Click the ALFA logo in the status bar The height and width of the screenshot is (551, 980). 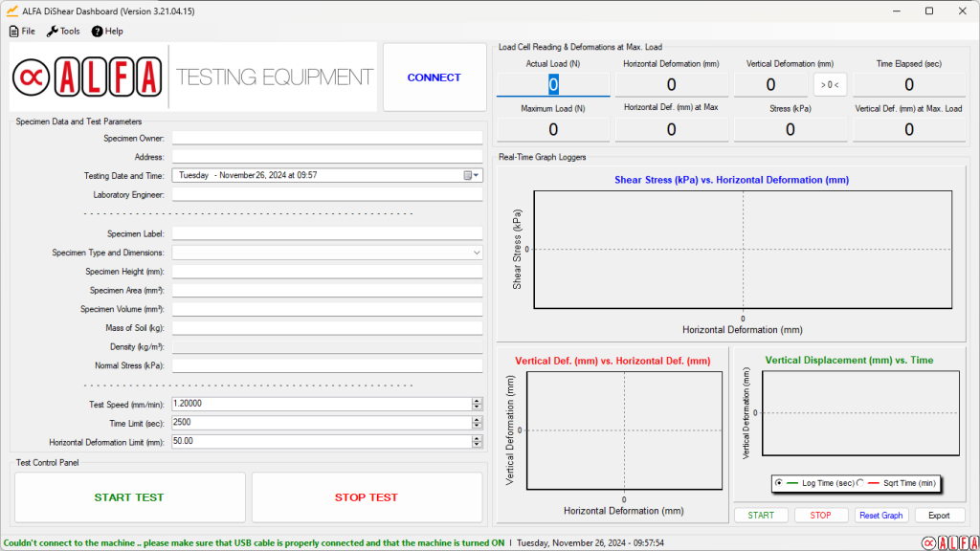[948, 542]
